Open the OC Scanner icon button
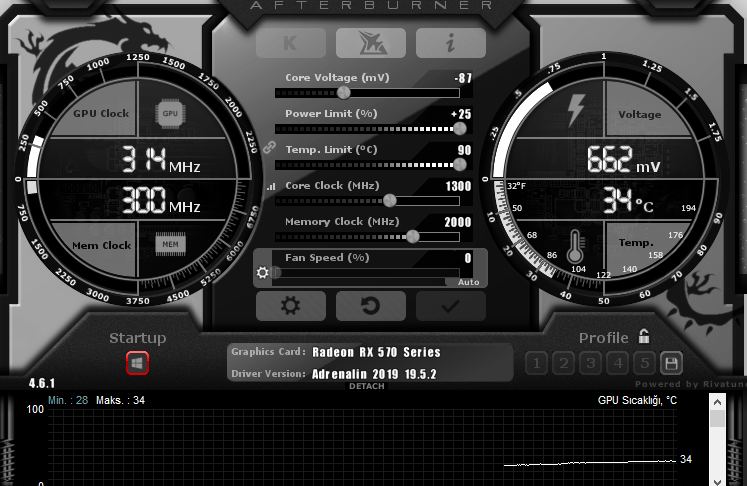The image size is (747, 486). tap(371, 43)
